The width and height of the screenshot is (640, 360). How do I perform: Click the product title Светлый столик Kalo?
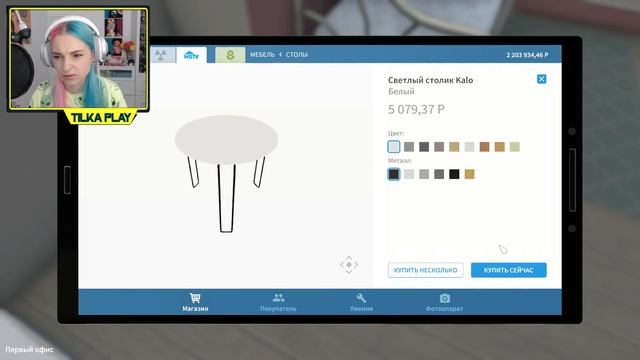431,80
